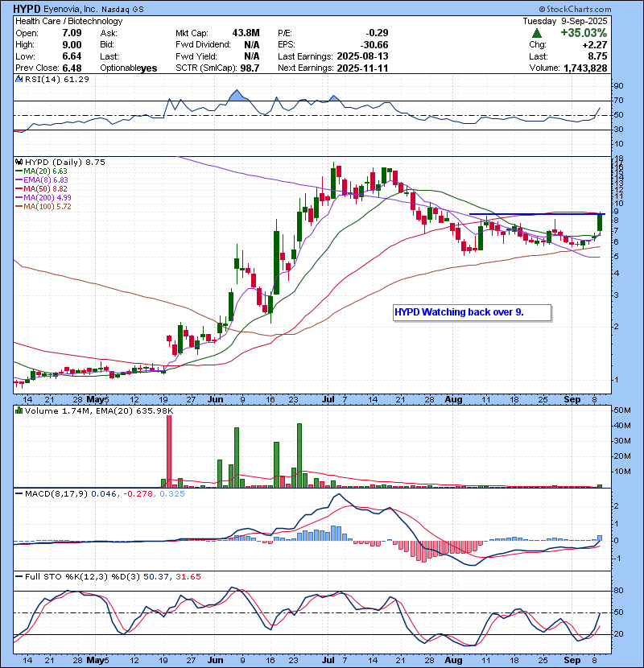Click the tallest red volume bar in May

coord(169,452)
